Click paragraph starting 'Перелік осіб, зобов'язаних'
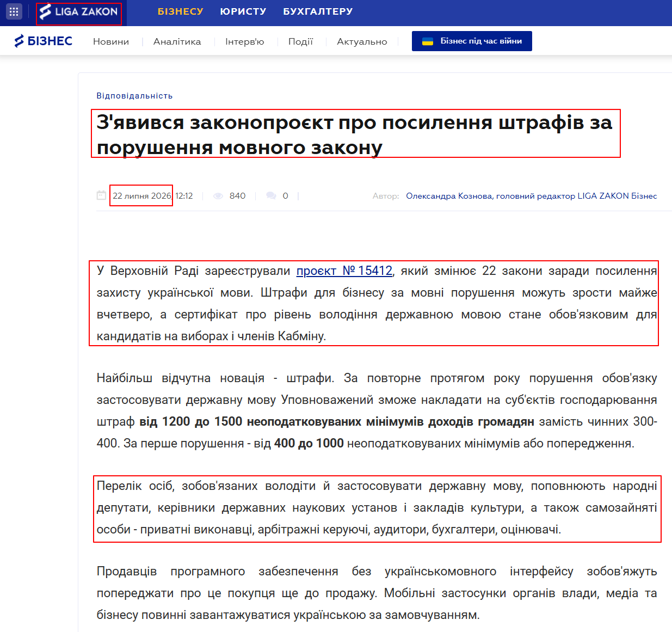672x632 pixels. (x=377, y=507)
